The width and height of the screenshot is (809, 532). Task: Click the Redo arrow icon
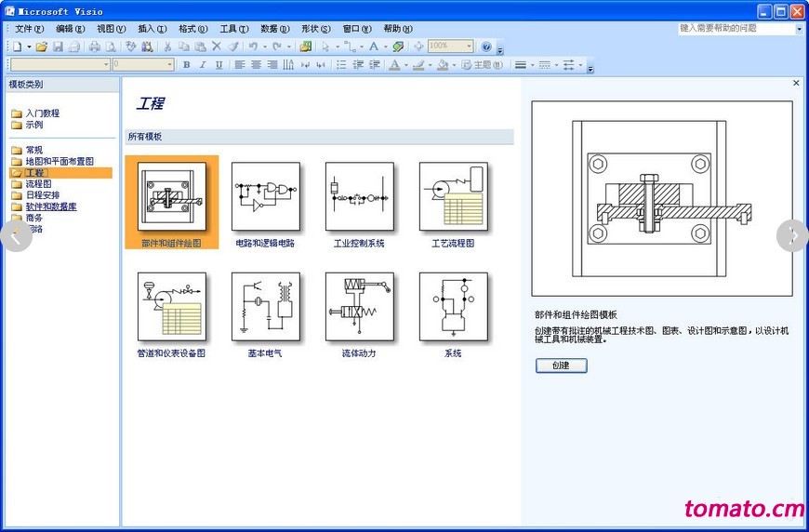pyautogui.click(x=277, y=47)
